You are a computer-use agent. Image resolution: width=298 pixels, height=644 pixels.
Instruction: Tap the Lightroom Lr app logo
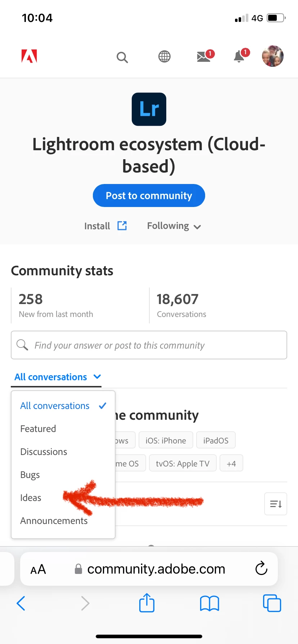click(149, 109)
